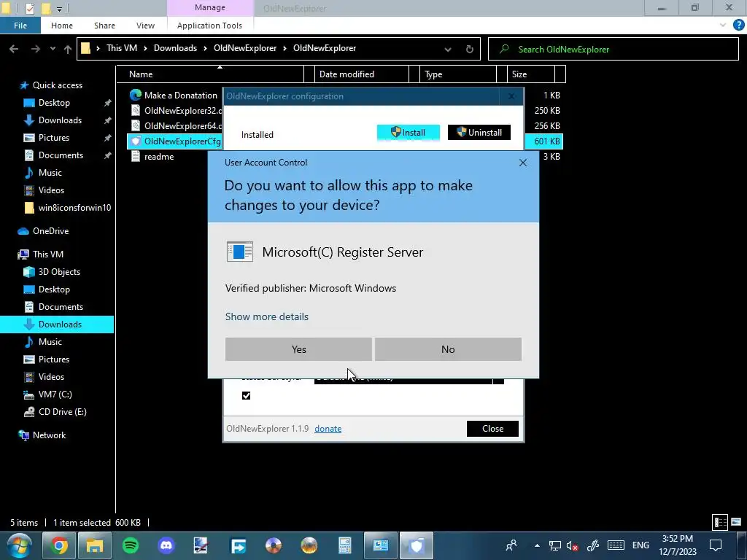747x560 pixels.
Task: Sort files by the Name column
Action: click(x=209, y=74)
